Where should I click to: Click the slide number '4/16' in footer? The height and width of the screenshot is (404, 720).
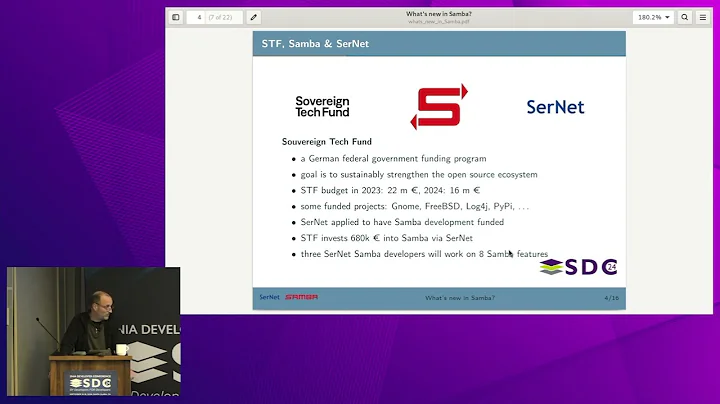pyautogui.click(x=611, y=298)
